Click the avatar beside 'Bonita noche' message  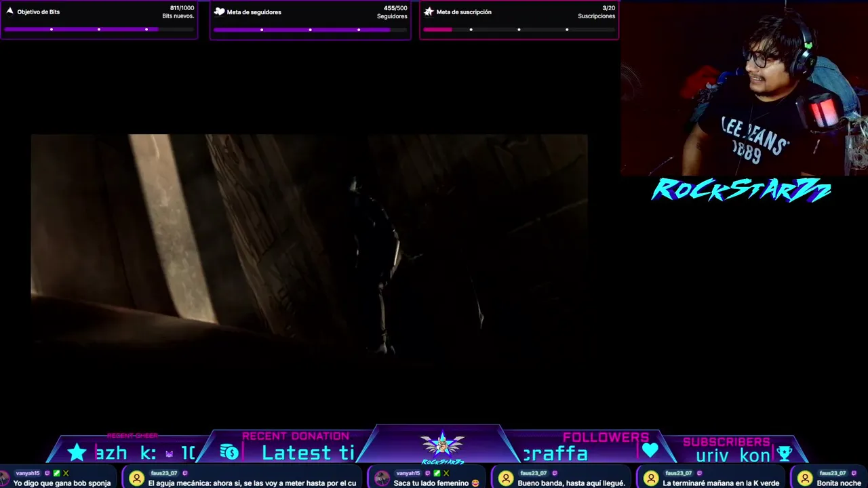click(805, 479)
